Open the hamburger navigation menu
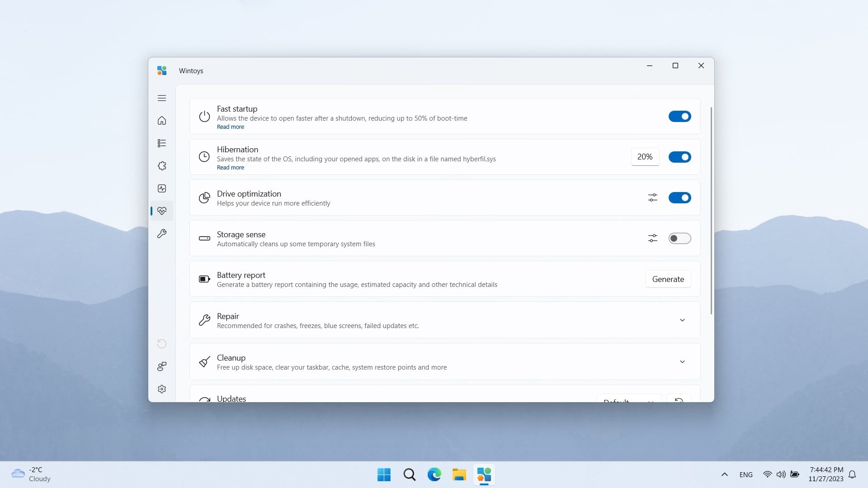The height and width of the screenshot is (488, 868). pyautogui.click(x=162, y=98)
